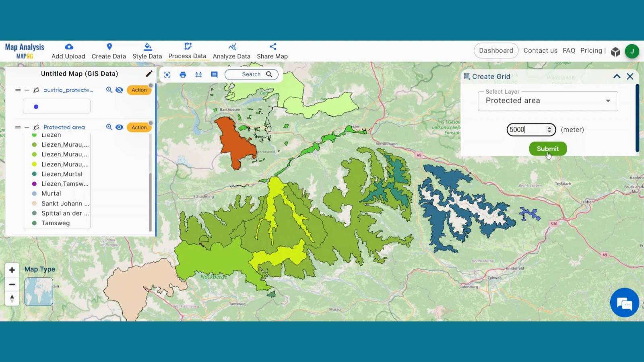Screen dimensions: 644x362
Task: Open the Add Upload menu
Action: (68, 51)
